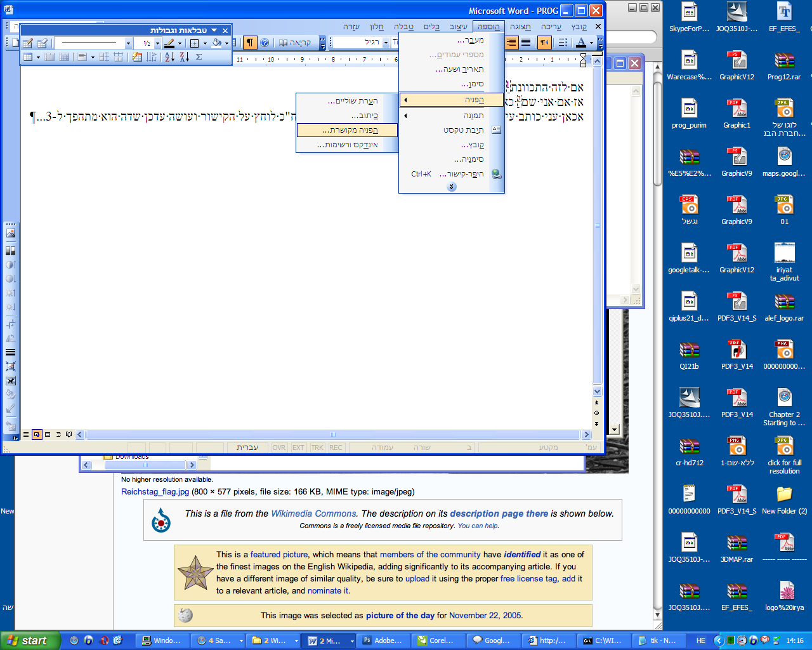Follow the Wikimedia Commons link
Viewport: 812px width, 650px height.
click(313, 514)
